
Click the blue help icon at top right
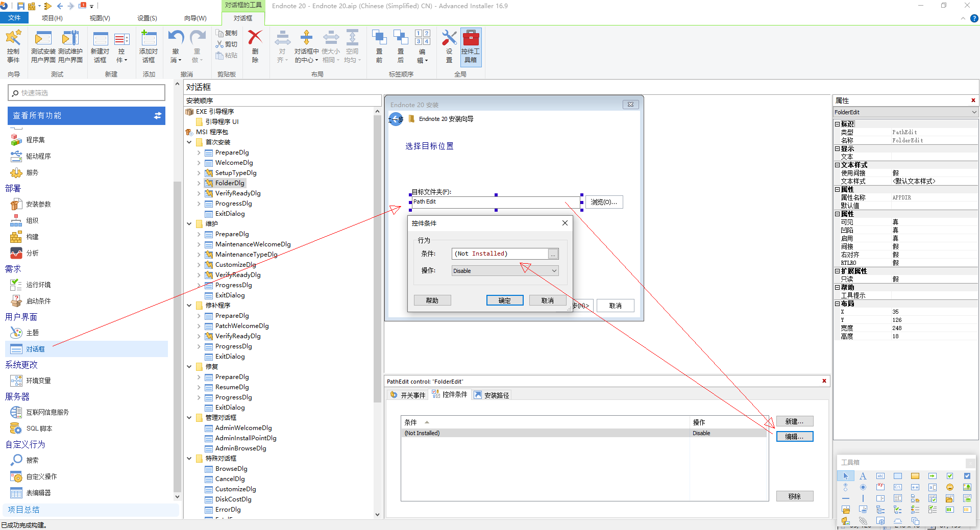(974, 18)
